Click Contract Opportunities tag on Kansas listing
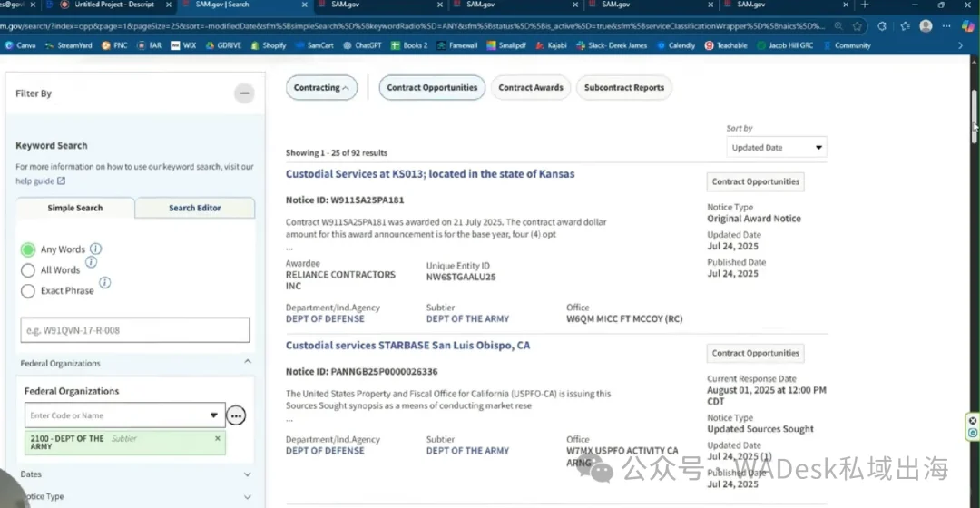This screenshot has height=508, width=980. [x=756, y=181]
